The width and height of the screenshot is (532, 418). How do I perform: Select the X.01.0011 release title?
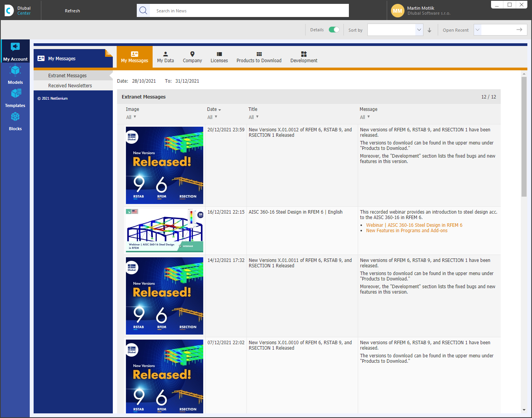click(x=300, y=263)
